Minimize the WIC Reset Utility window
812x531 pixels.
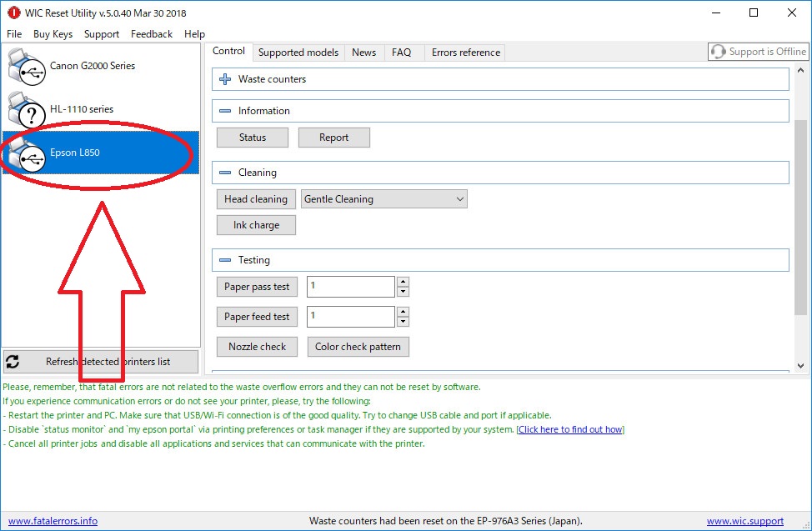pyautogui.click(x=716, y=13)
